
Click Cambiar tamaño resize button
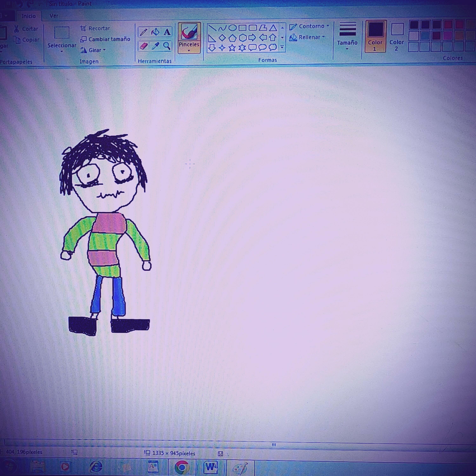pyautogui.click(x=105, y=39)
